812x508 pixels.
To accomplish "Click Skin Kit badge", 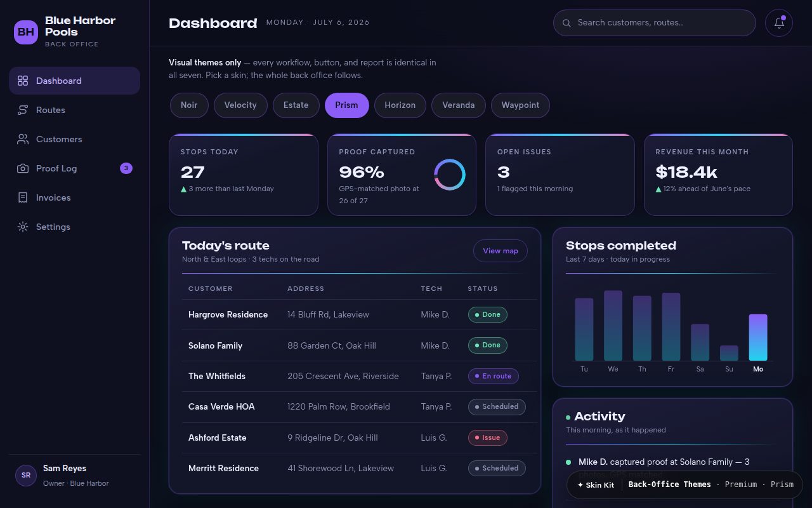I will 596,485.
